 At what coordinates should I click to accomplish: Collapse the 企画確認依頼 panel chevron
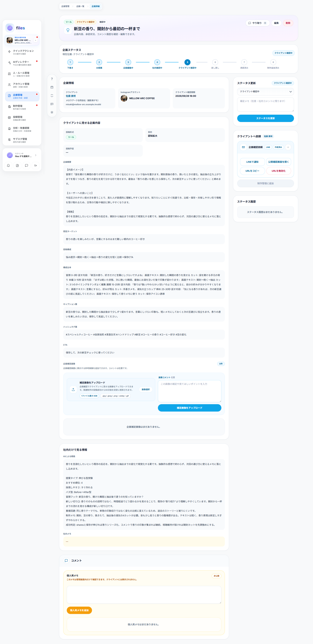click(x=288, y=147)
